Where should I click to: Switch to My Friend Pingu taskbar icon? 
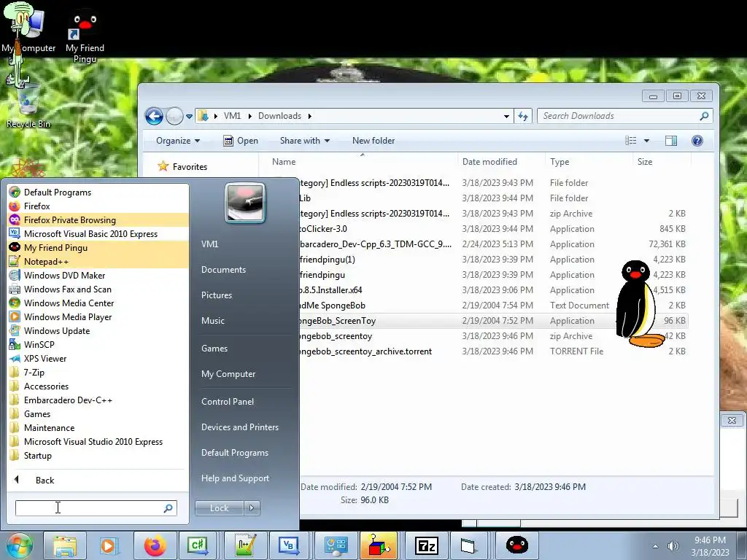click(x=516, y=545)
